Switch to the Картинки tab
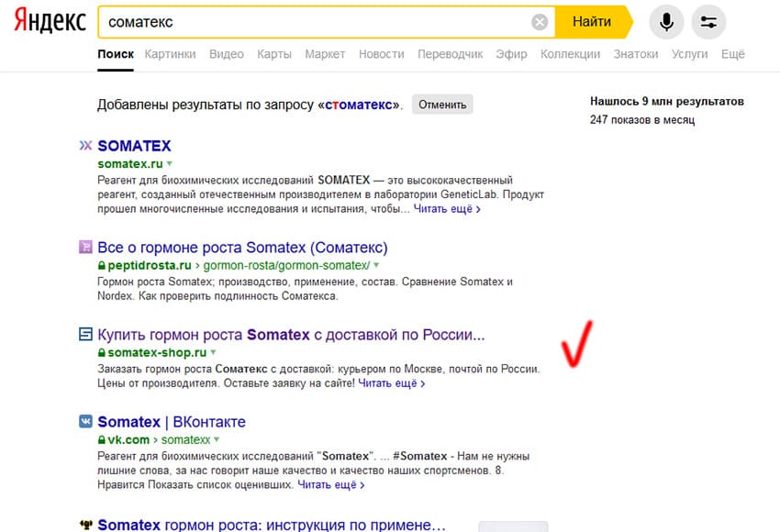The height and width of the screenshot is (532, 780). coord(170,54)
